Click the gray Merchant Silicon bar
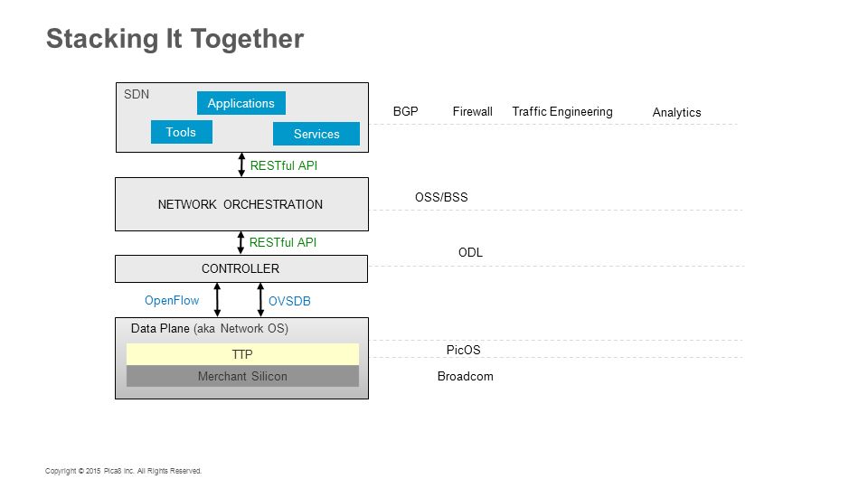The image size is (868, 488). pos(242,376)
